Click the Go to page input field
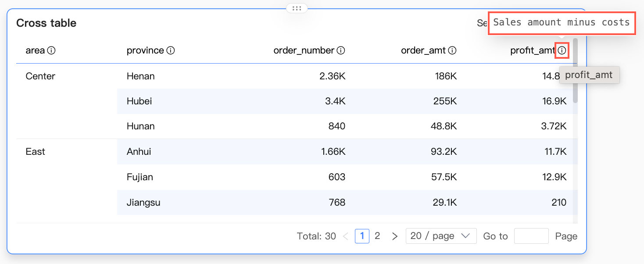The image size is (644, 264). (531, 236)
